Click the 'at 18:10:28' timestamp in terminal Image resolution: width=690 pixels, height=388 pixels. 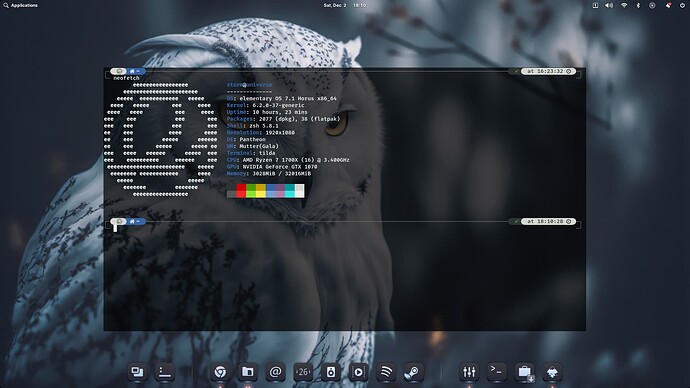pyautogui.click(x=548, y=221)
